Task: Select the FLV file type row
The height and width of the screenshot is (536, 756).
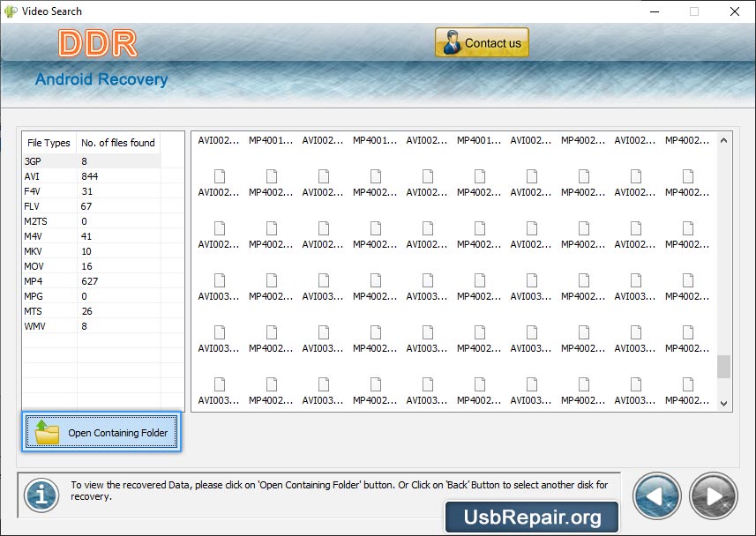Action: click(92, 205)
